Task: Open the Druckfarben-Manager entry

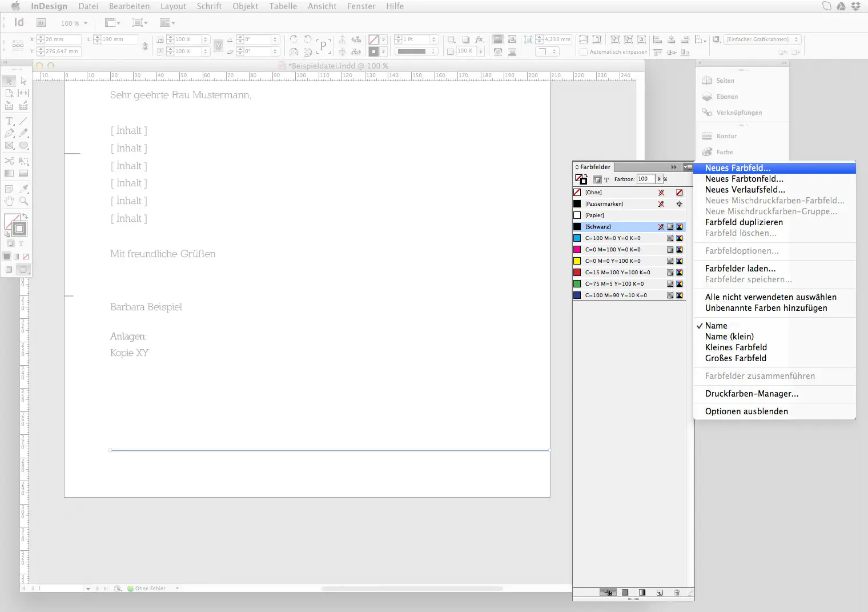Action: pyautogui.click(x=752, y=393)
